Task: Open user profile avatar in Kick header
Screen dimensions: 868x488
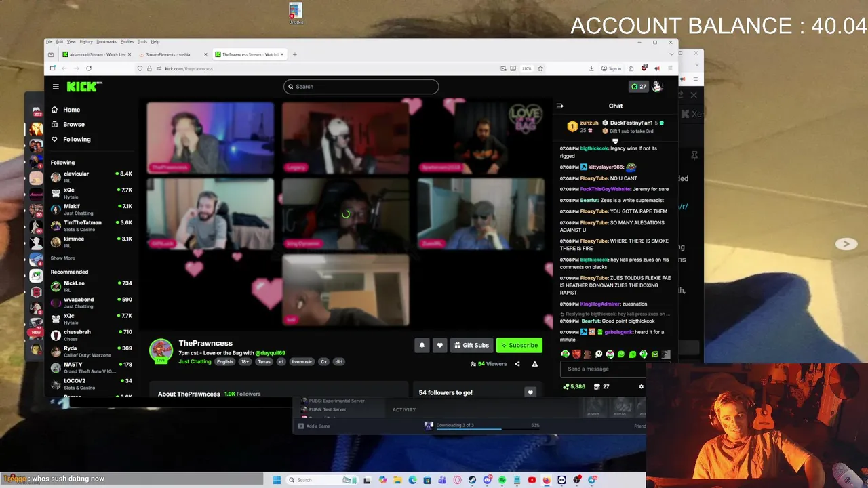Action: (656, 87)
